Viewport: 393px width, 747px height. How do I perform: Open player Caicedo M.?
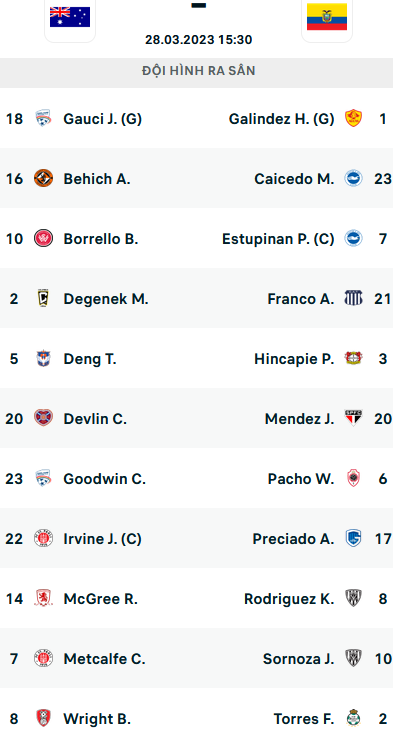(294, 179)
